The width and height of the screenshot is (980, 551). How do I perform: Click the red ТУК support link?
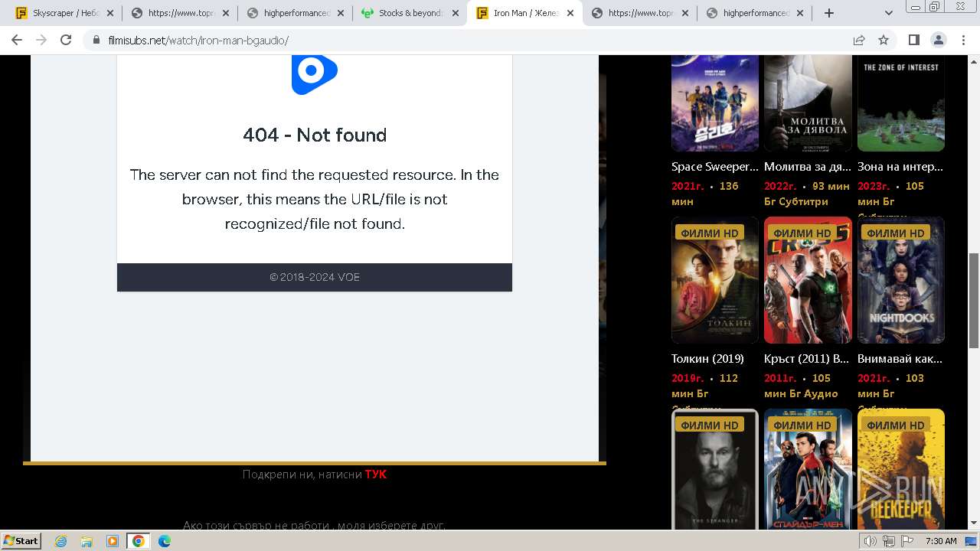pos(376,474)
